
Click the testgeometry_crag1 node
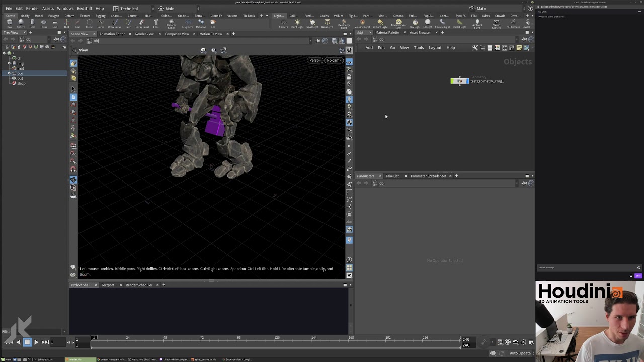(459, 81)
